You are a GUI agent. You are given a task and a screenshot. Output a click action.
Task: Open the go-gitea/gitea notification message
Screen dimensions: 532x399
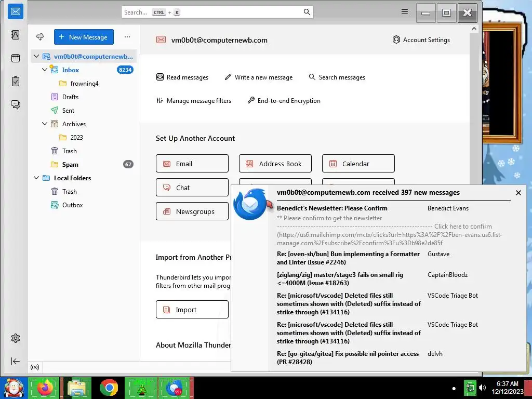tap(348, 357)
